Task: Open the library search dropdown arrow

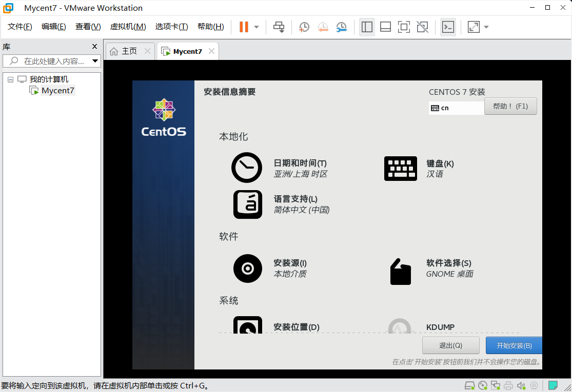Action: (95, 61)
